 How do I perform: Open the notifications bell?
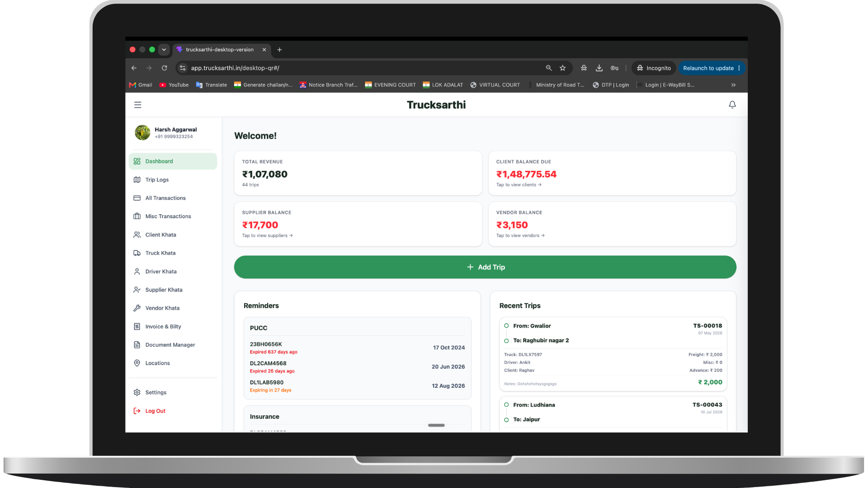point(732,105)
